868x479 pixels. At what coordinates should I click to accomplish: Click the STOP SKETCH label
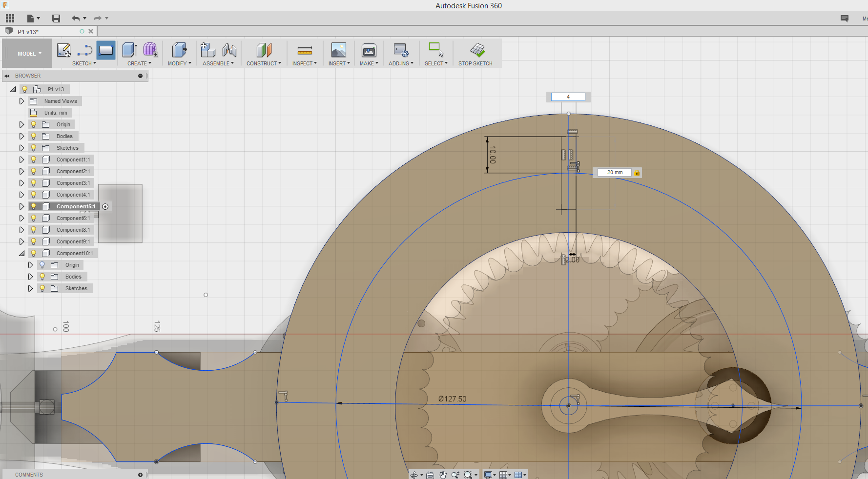[475, 63]
